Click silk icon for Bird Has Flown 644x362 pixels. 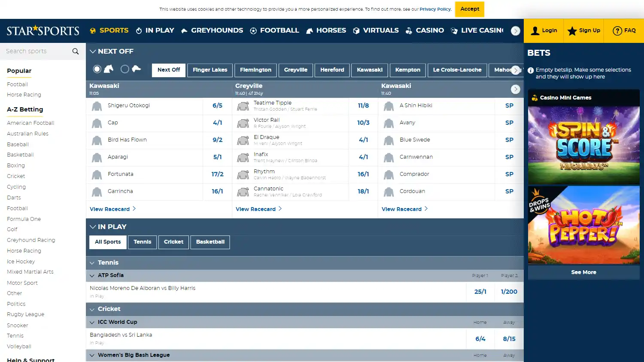click(97, 140)
